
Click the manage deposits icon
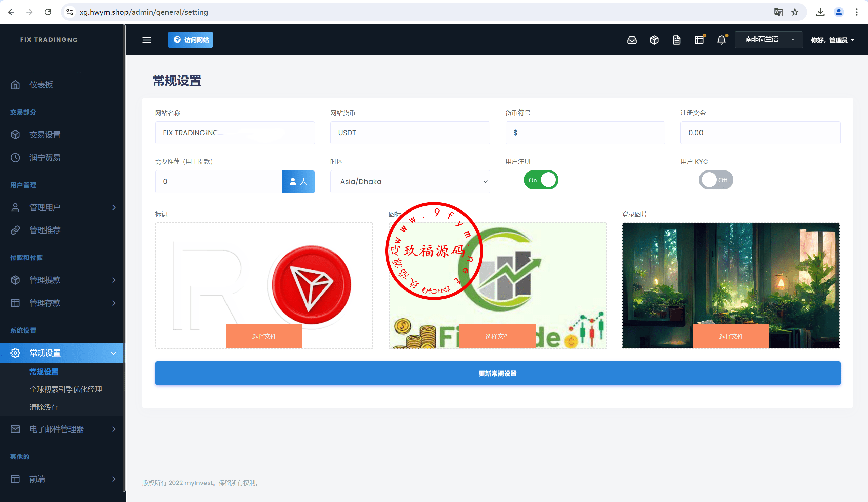click(16, 304)
